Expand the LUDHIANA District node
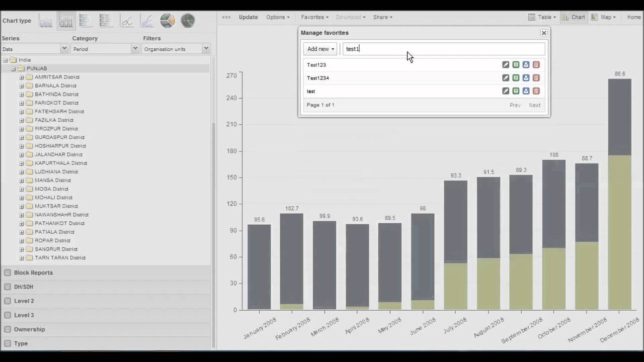The width and height of the screenshot is (644, 362). (22, 172)
